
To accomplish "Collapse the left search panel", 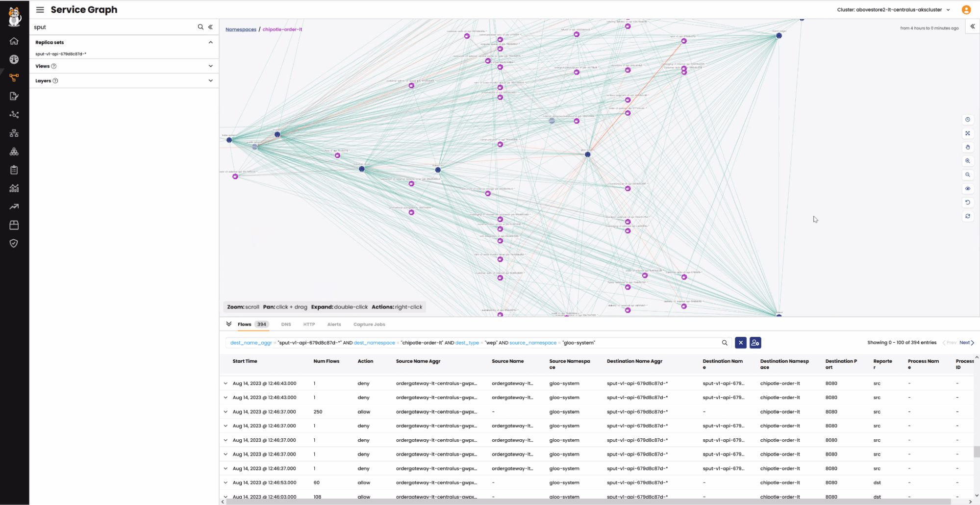I will (x=211, y=27).
